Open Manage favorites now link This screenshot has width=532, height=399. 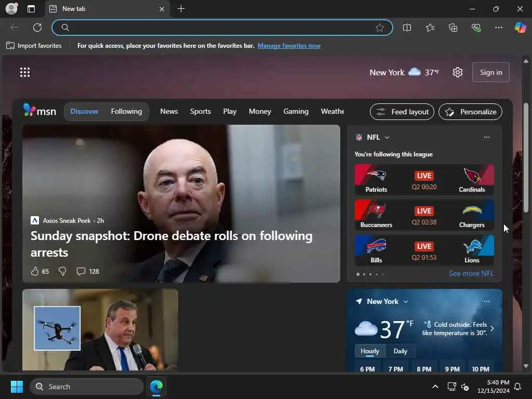click(x=289, y=46)
